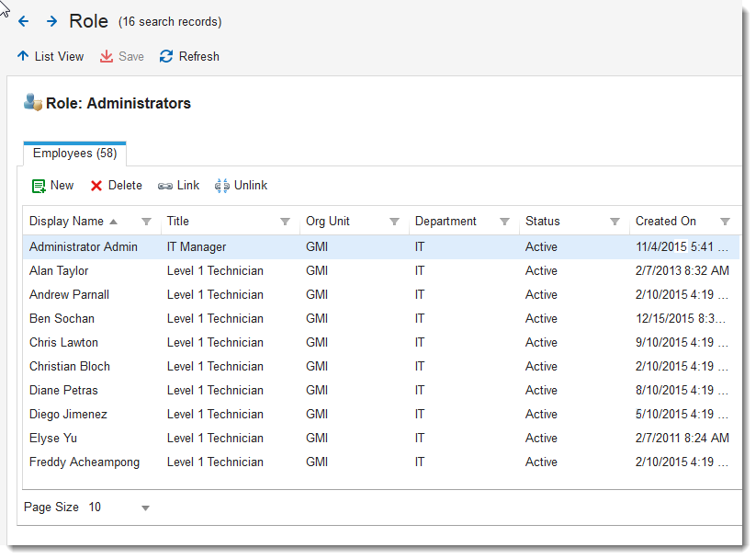This screenshot has height=559, width=756.
Task: Click the Link chain icon
Action: (x=165, y=186)
